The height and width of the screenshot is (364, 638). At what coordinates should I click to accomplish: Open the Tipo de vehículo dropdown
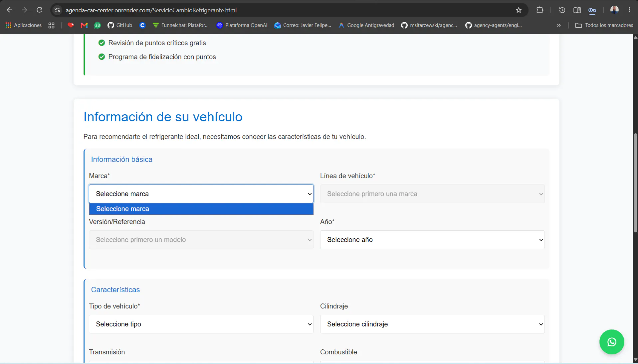(x=201, y=324)
